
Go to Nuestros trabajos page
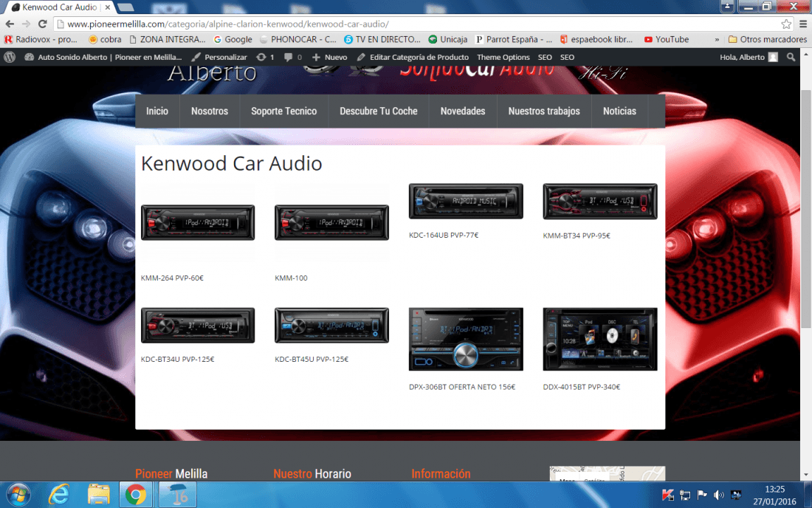544,111
